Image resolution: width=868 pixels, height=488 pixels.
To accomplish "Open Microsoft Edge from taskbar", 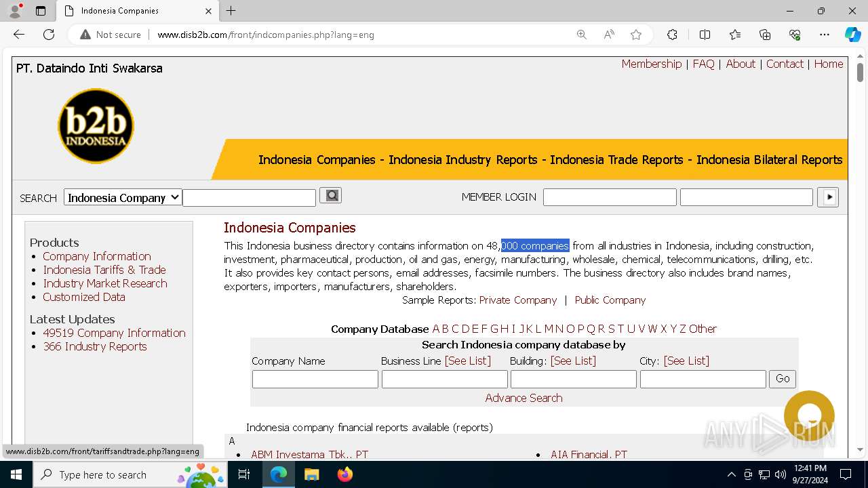I will [279, 474].
